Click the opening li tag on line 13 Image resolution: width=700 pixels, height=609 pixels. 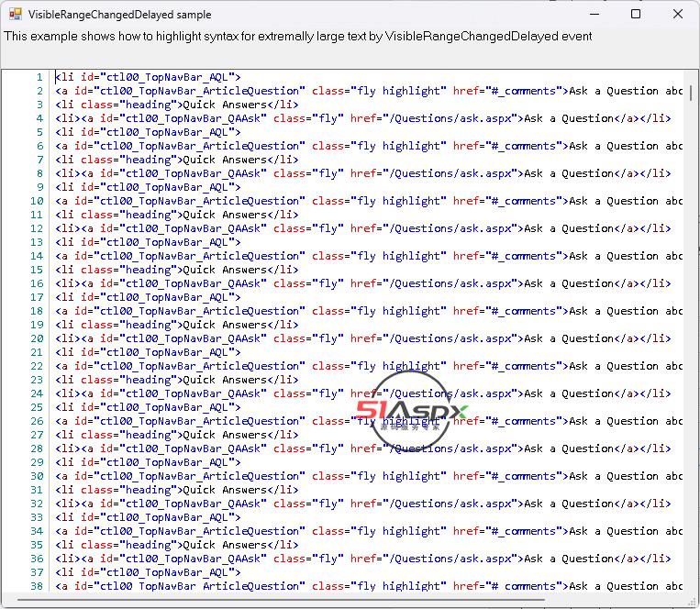[64, 242]
